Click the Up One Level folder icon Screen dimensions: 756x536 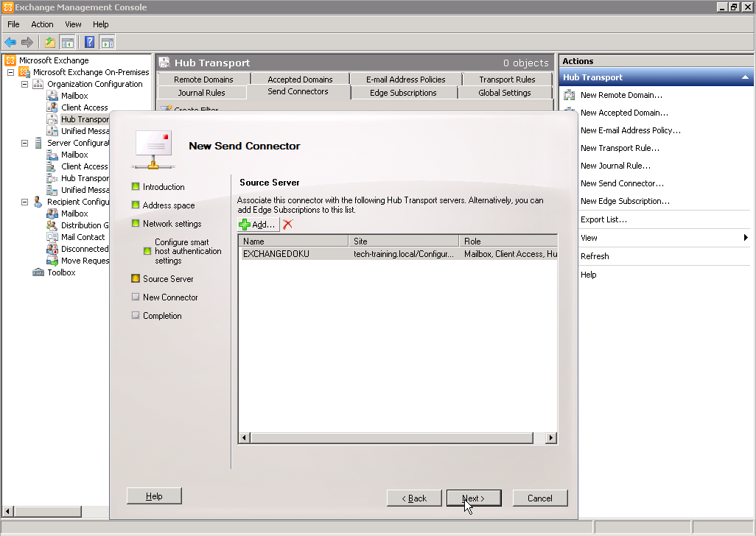tap(49, 43)
